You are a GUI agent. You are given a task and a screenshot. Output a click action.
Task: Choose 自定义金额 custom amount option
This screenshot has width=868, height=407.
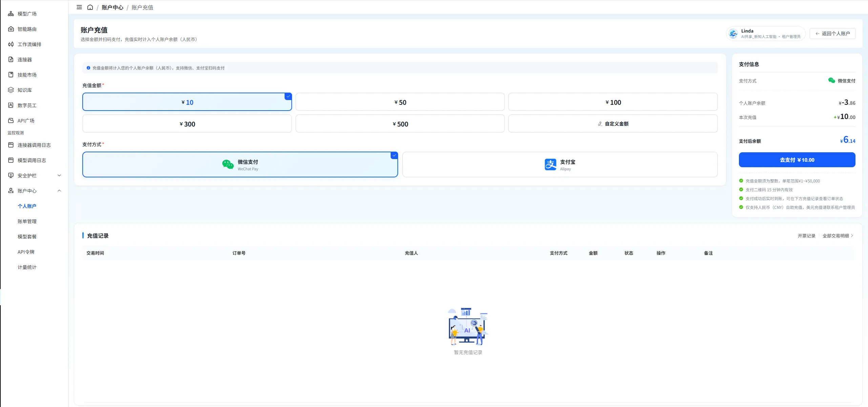coord(613,124)
